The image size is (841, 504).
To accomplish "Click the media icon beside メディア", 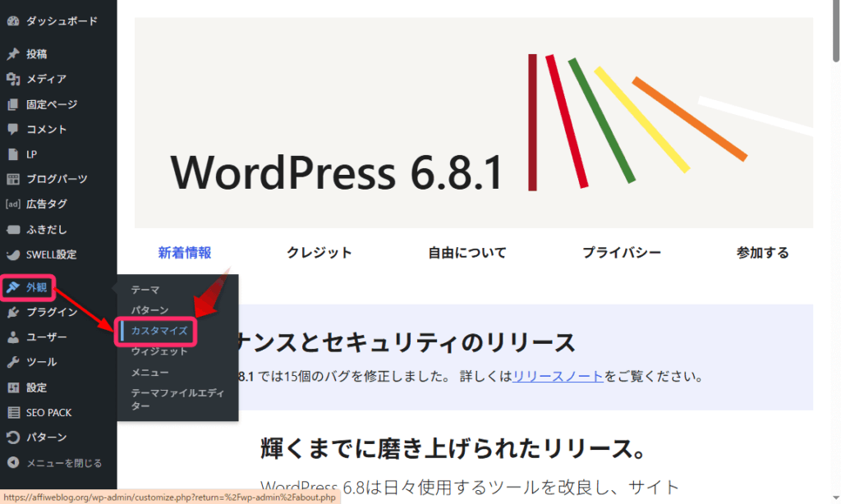I will coord(13,79).
